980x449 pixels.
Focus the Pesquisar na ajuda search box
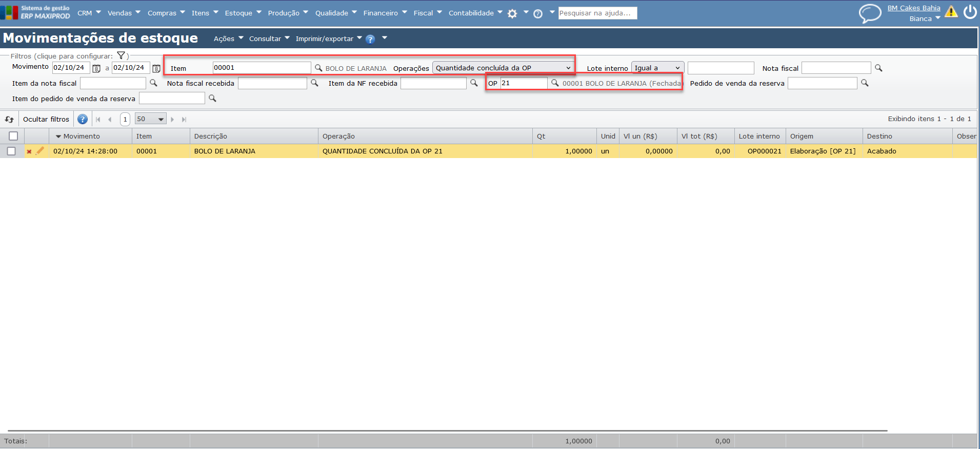pyautogui.click(x=597, y=13)
